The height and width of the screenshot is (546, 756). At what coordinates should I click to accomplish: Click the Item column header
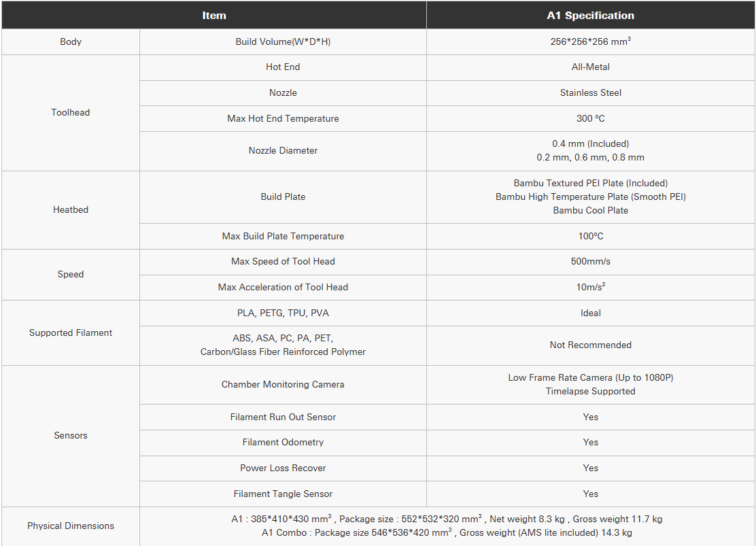tap(214, 16)
